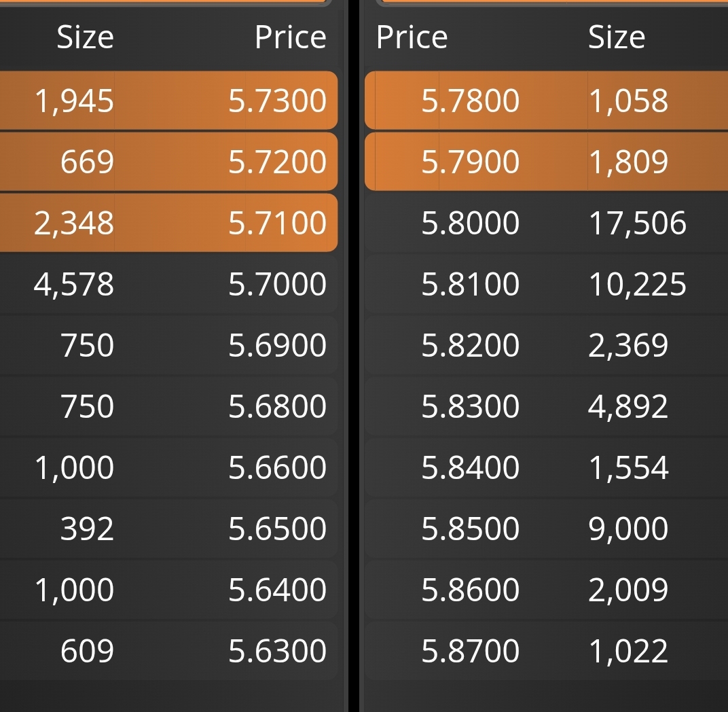Select the ask price 5.7800 row

[547, 101]
